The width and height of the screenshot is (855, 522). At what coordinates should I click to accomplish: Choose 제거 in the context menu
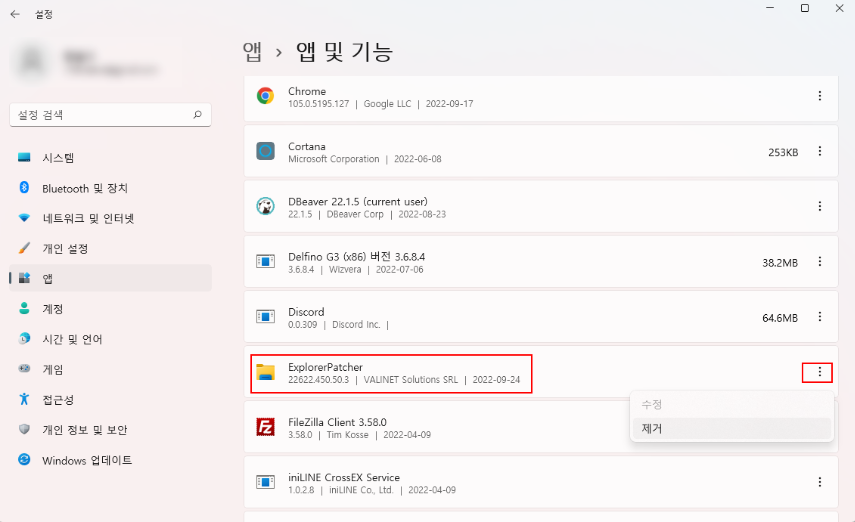(731, 429)
